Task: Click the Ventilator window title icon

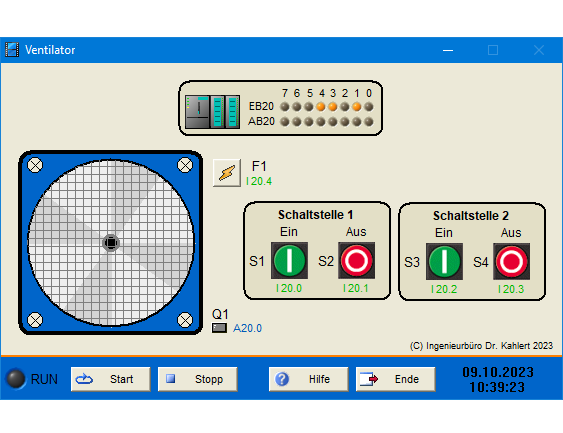Action: coord(12,50)
